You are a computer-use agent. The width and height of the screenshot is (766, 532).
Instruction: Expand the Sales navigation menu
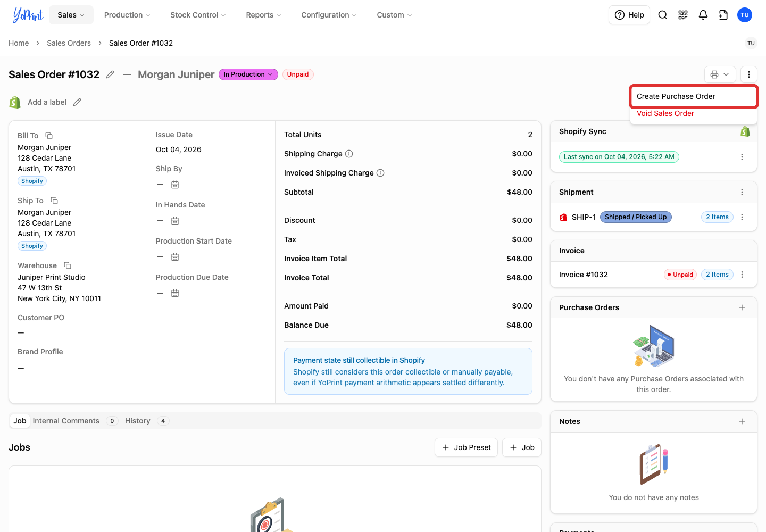pos(71,15)
